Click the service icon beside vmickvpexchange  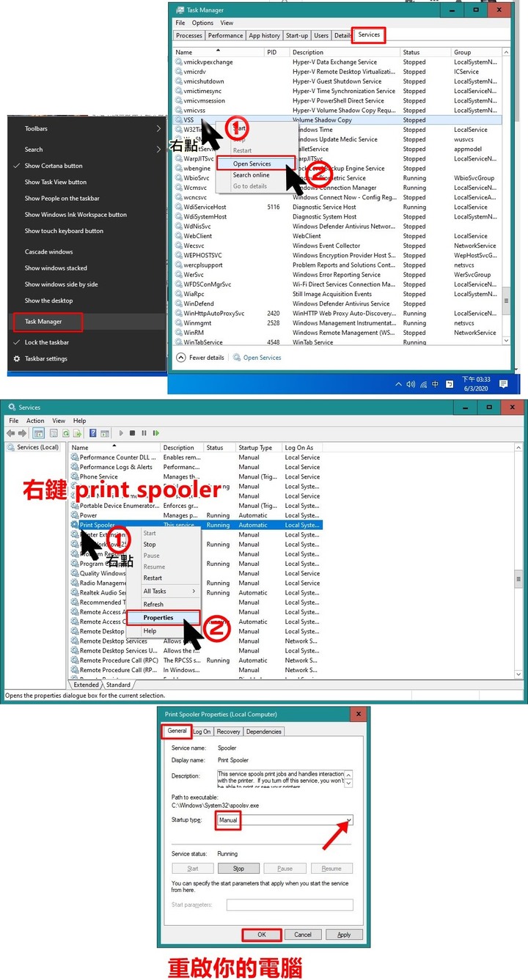point(178,62)
